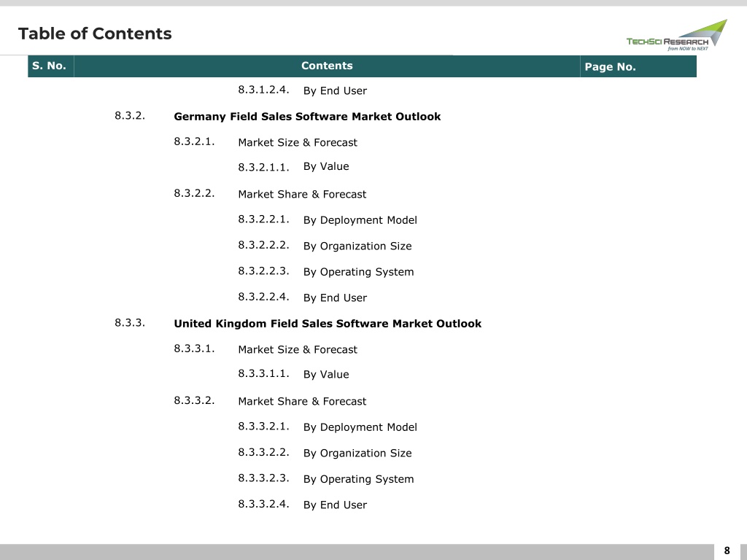This screenshot has height=560, width=747.
Task: Click "By Value" beside 8.3.2.1.1.
Action: pyautogui.click(x=326, y=166)
